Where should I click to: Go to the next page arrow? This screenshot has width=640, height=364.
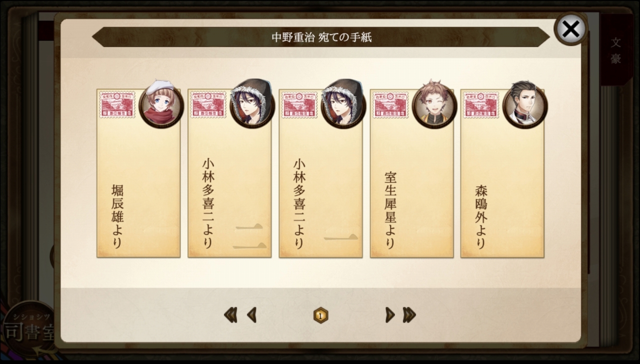(x=390, y=315)
